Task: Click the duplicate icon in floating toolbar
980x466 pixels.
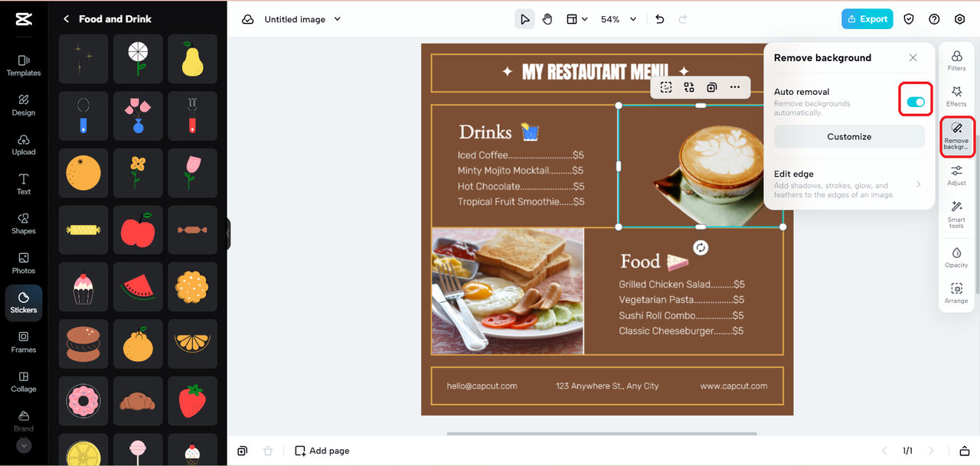Action: tap(712, 87)
